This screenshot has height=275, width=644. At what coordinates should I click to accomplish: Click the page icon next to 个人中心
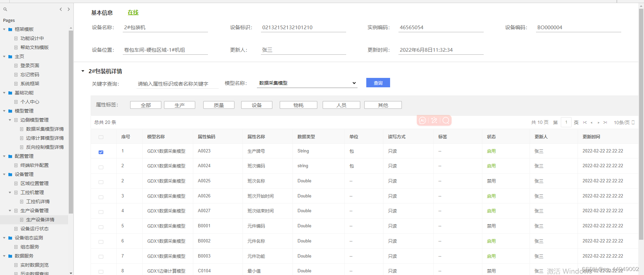(16, 102)
